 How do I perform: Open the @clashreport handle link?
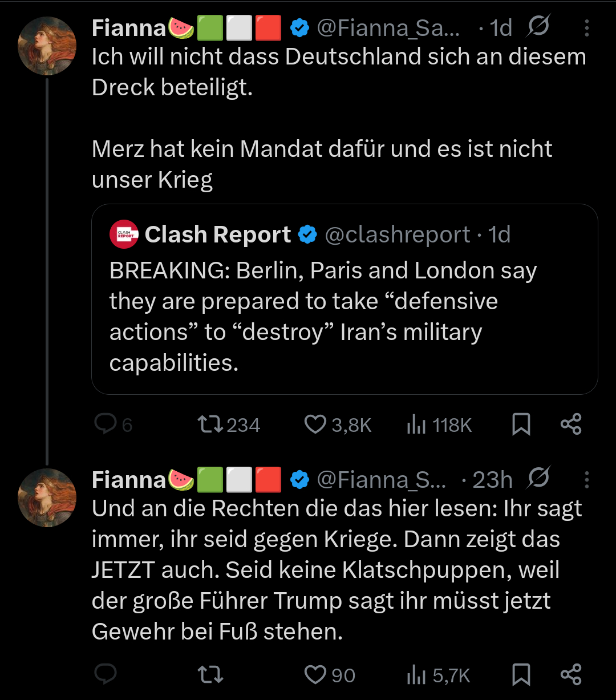[397, 234]
